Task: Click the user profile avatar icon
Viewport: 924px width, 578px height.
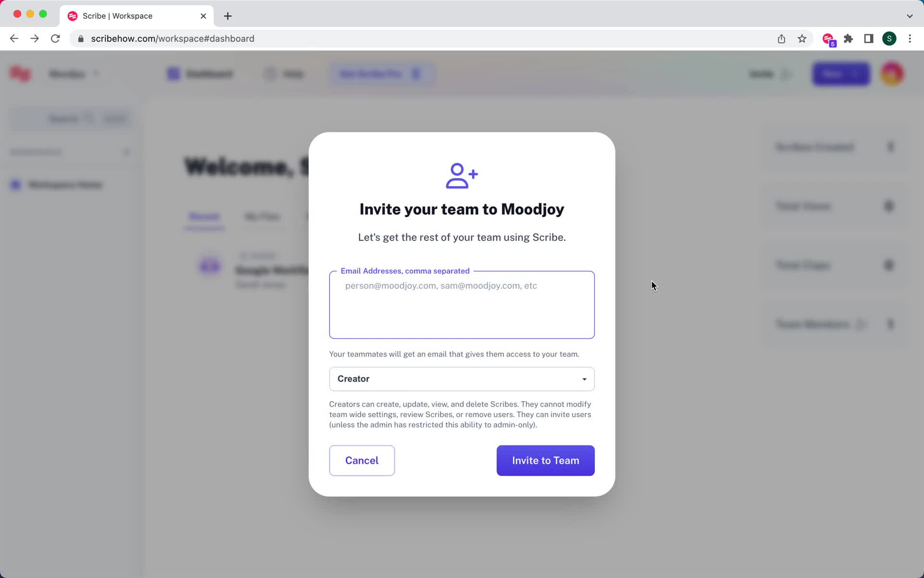Action: click(893, 74)
